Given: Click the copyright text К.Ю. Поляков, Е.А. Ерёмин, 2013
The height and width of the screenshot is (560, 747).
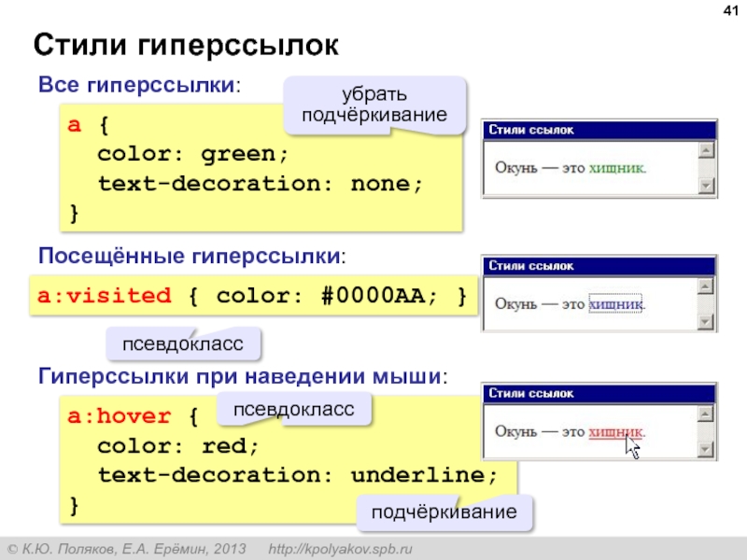Looking at the screenshot, I should [134, 549].
